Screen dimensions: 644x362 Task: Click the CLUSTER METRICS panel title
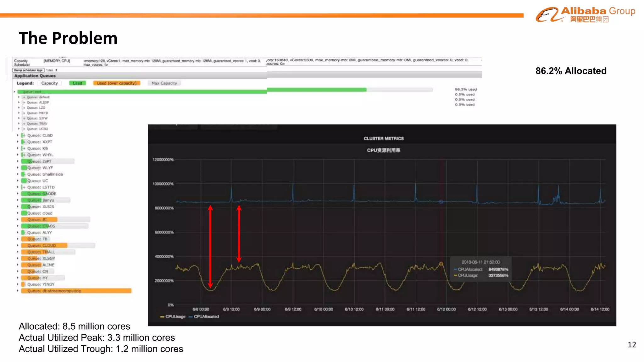(x=384, y=139)
